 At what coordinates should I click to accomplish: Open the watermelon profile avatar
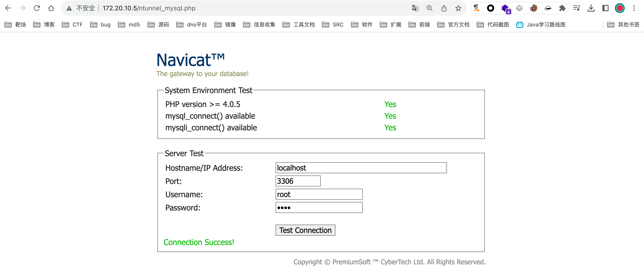pyautogui.click(x=620, y=8)
